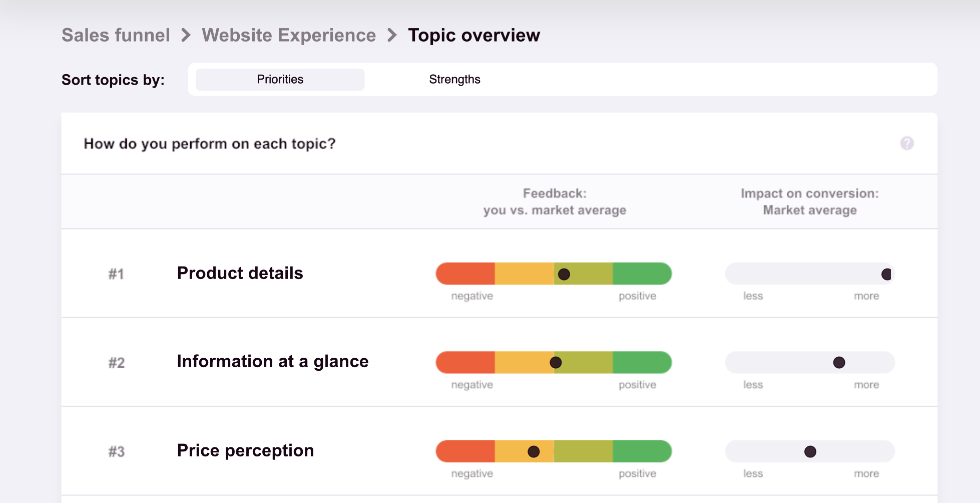Click the help question mark icon
The height and width of the screenshot is (503, 980).
tap(906, 143)
